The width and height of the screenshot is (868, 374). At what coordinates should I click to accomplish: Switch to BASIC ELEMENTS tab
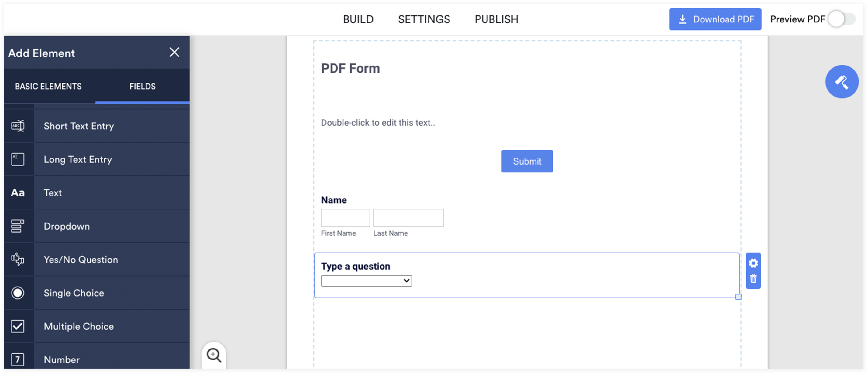point(48,86)
